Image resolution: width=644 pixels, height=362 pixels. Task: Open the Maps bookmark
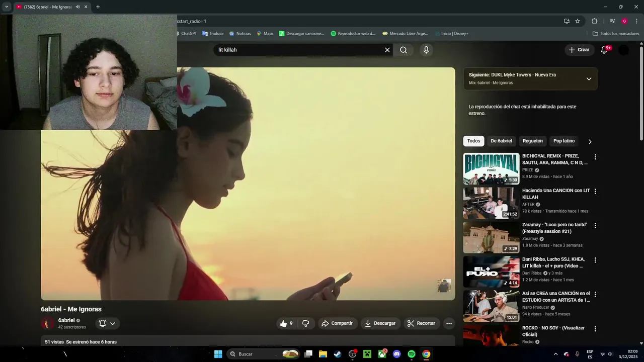click(x=265, y=34)
